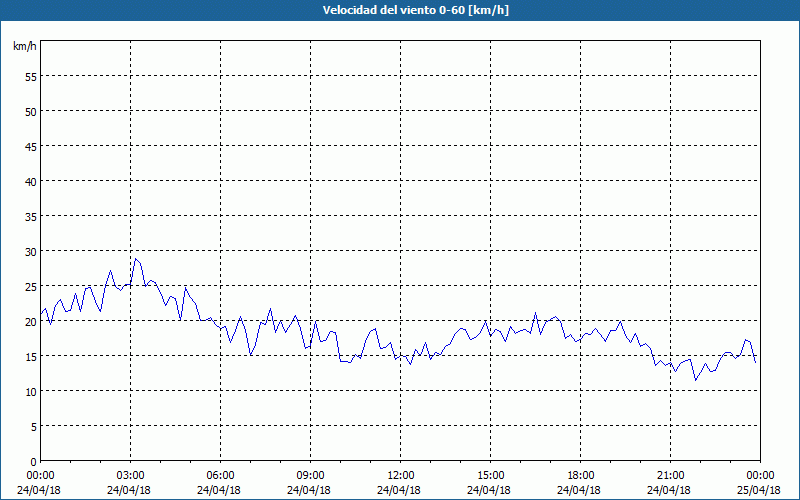Select the "55" y-axis tick label
Screen dimensions: 800x500
[x=31, y=77]
